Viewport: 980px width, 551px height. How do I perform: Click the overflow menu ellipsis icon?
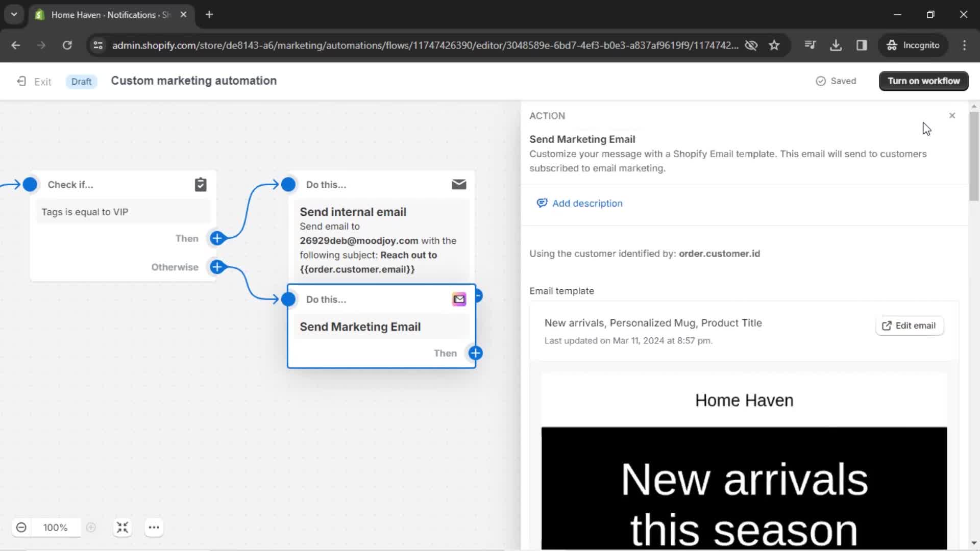click(x=154, y=528)
